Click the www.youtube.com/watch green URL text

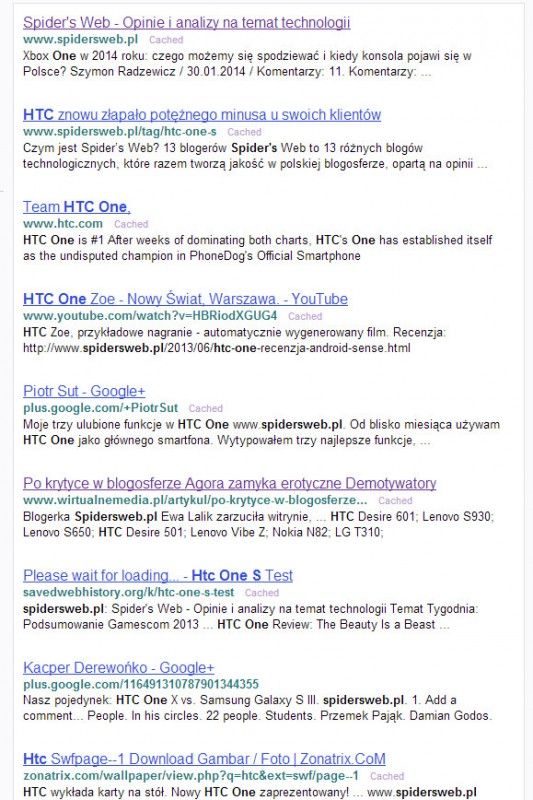click(x=150, y=316)
